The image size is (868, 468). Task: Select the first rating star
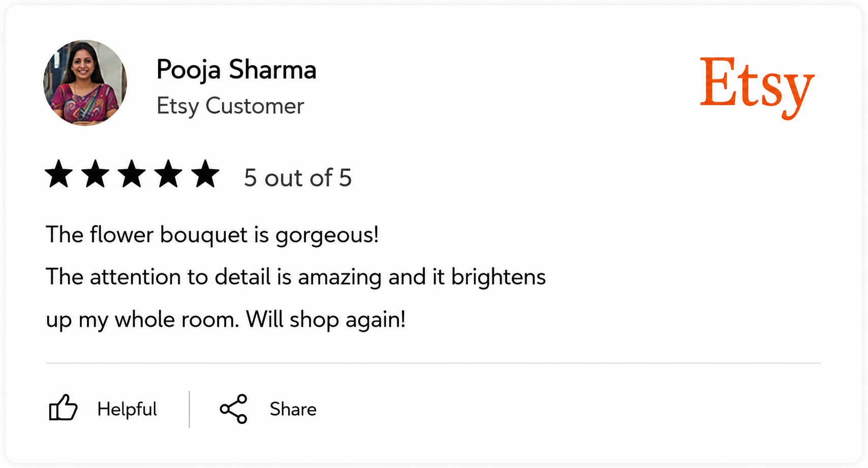pyautogui.click(x=59, y=174)
